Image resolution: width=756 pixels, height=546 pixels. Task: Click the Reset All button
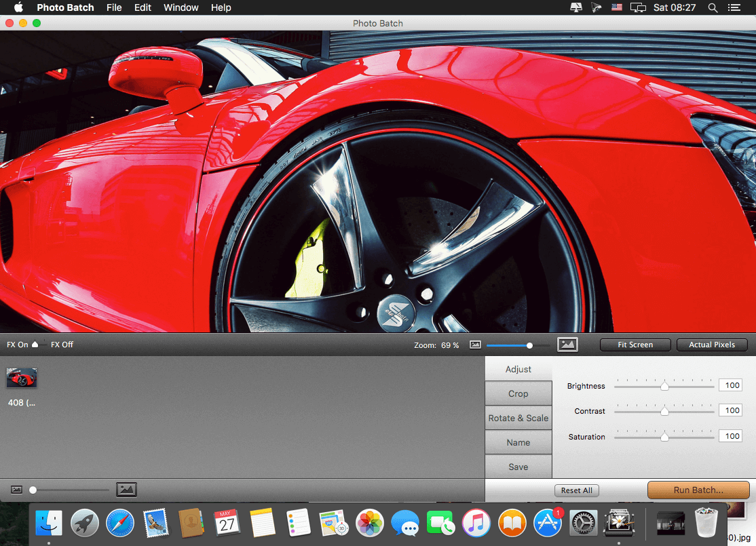[577, 490]
